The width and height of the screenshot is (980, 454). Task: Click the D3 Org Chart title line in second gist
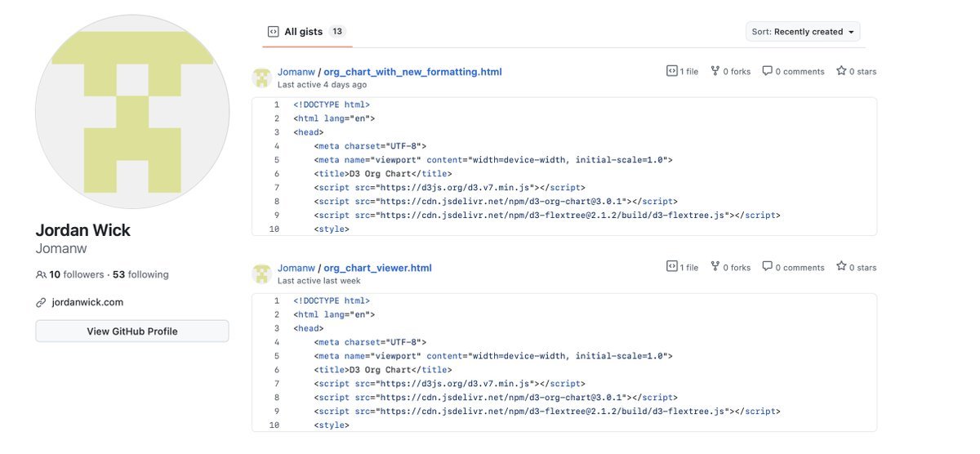382,369
